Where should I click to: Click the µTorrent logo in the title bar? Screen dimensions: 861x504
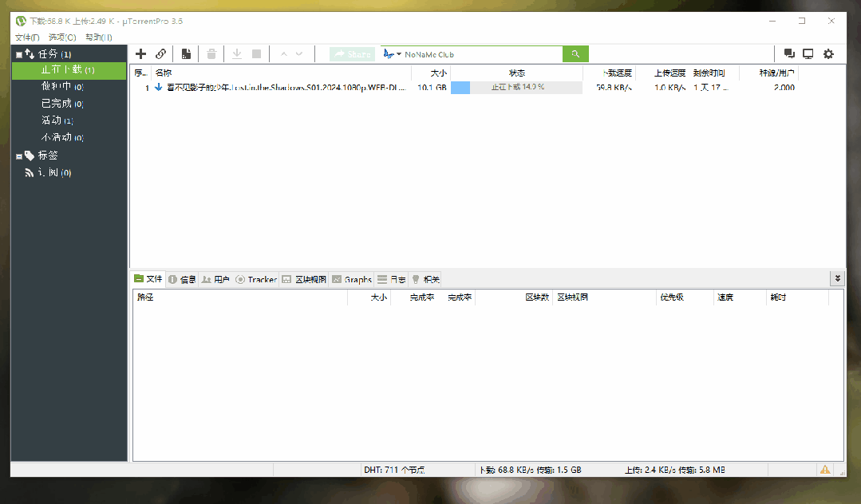[x=21, y=21]
